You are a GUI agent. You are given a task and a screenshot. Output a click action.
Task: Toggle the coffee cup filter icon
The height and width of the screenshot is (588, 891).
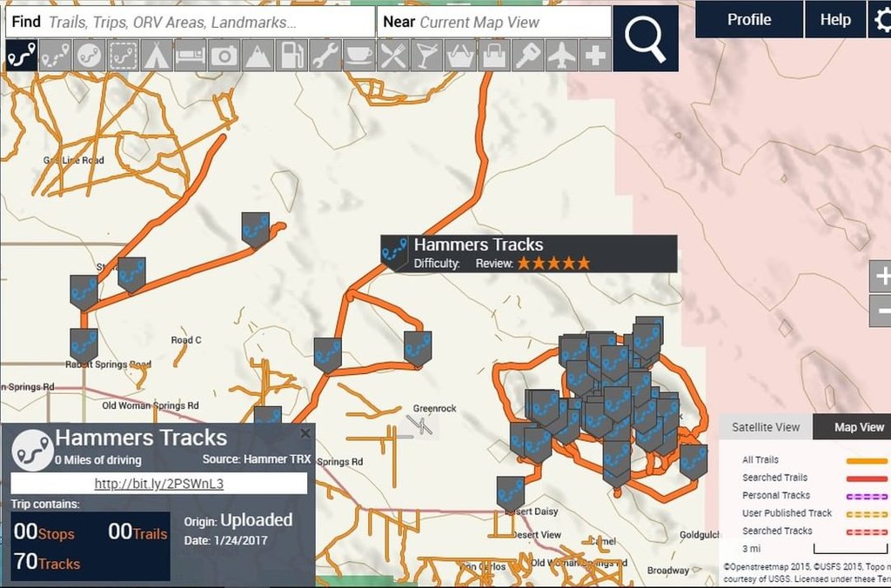358,56
